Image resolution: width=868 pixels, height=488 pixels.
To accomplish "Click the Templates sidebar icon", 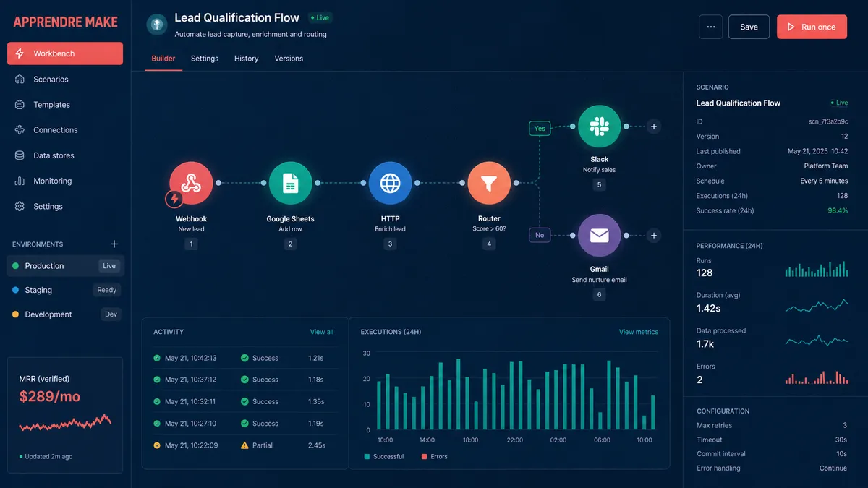I will tap(20, 105).
